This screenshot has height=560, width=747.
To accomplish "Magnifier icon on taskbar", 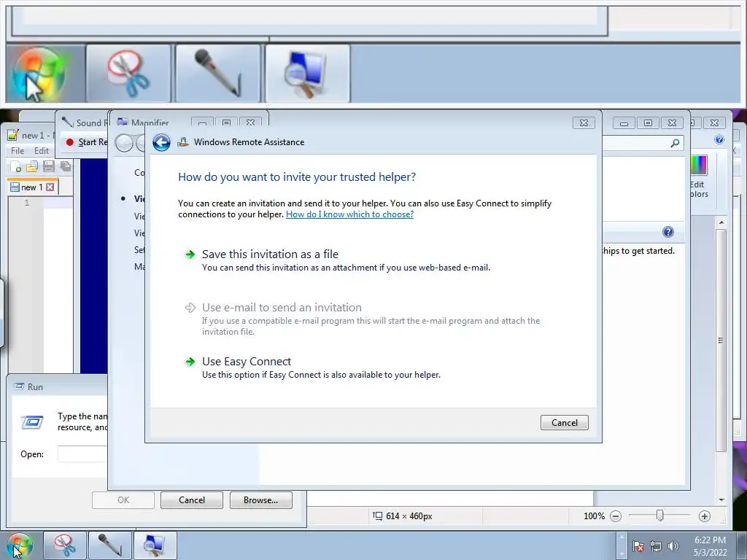I will [155, 545].
